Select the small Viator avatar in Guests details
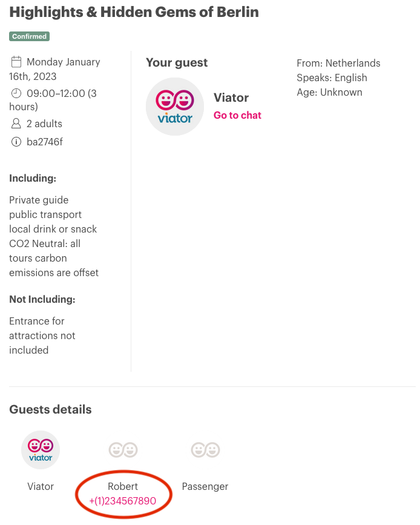This screenshot has width=420, height=525. click(x=41, y=450)
